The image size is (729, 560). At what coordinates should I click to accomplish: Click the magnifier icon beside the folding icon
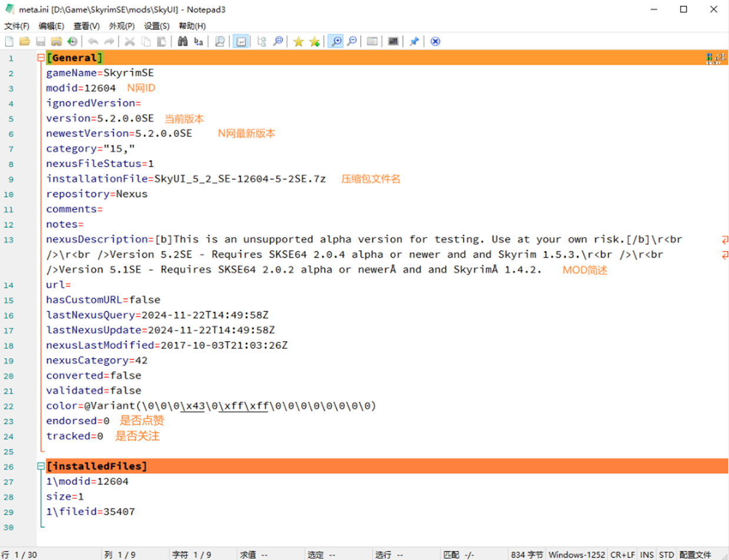pos(278,41)
